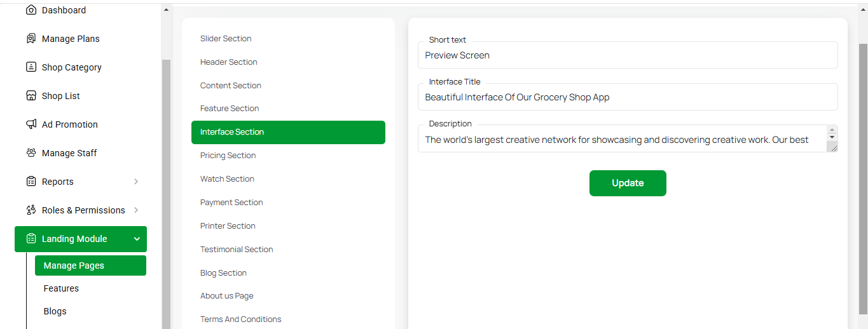Collapse the Landing Module dropdown arrow

click(x=137, y=239)
